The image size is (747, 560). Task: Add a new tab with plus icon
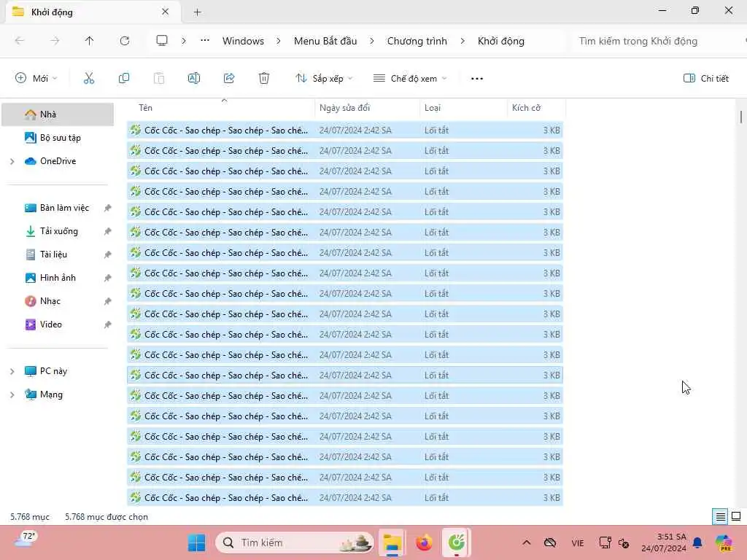coord(197,12)
